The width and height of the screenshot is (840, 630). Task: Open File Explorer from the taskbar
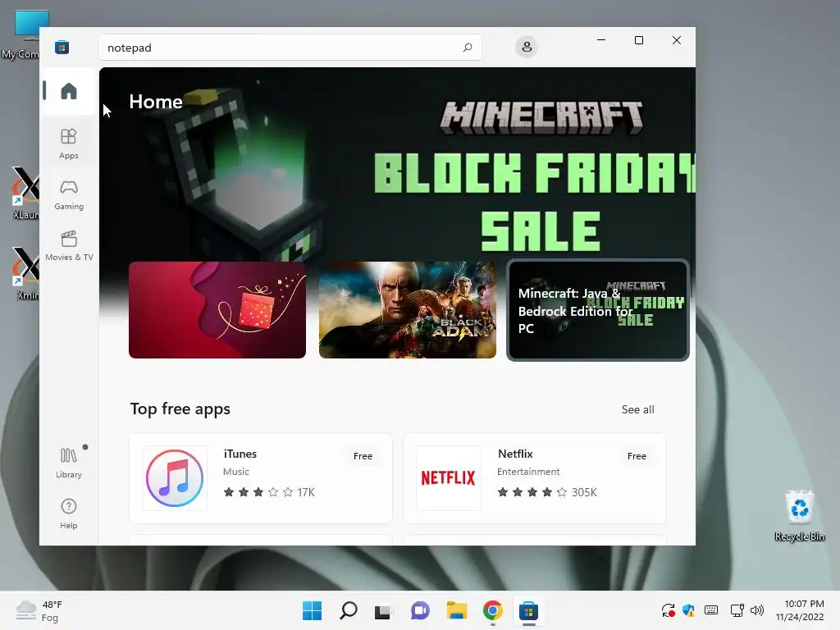pos(456,610)
